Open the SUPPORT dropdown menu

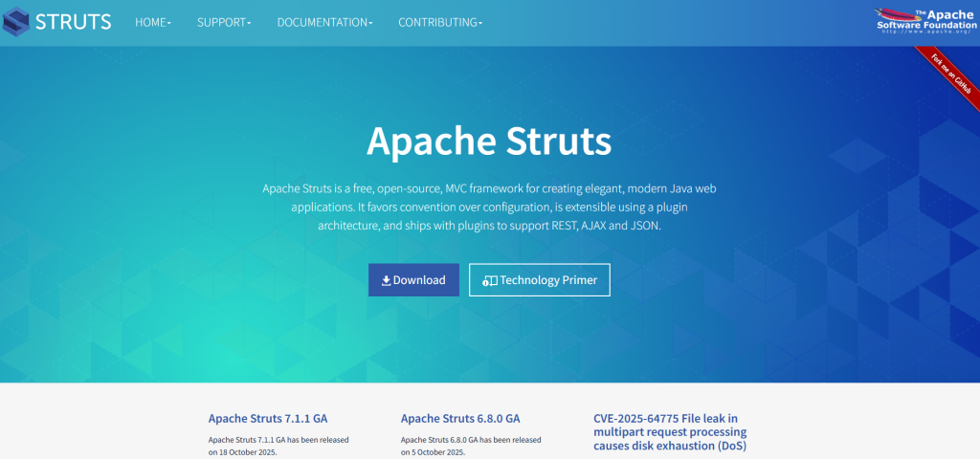(x=224, y=22)
